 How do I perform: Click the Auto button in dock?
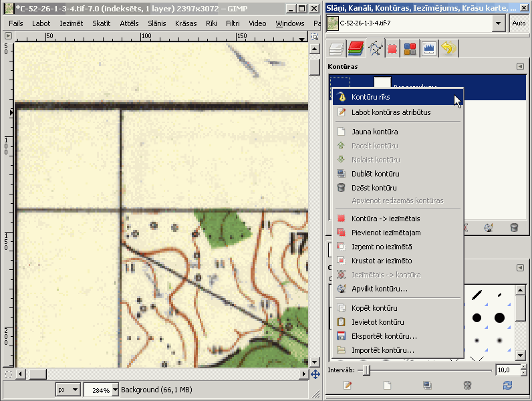[519, 23]
